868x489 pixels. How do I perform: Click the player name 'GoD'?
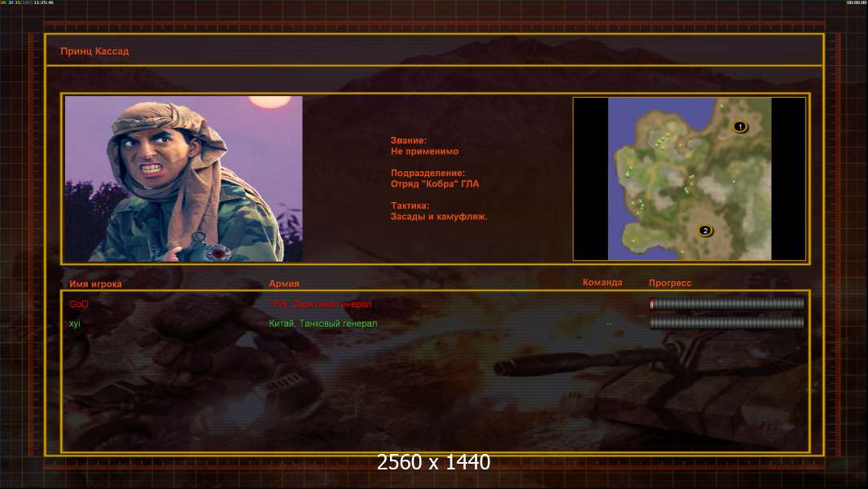coord(79,304)
